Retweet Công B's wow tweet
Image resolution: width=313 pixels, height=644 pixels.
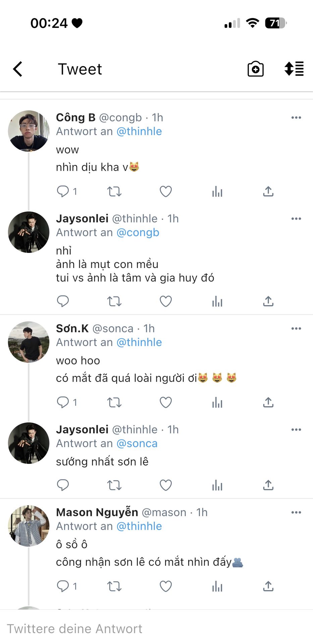114,192
